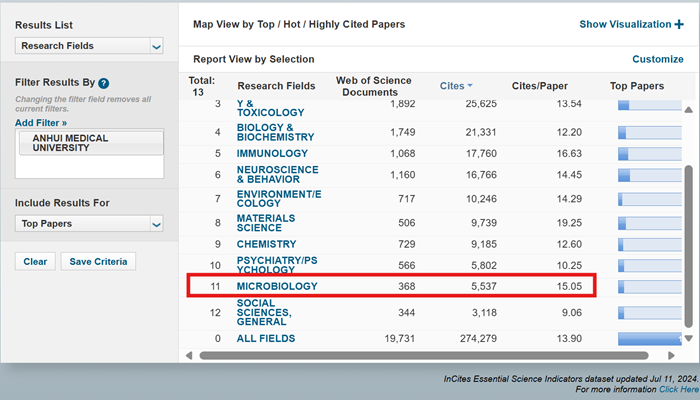Viewport: 700px width, 400px height.
Task: Click the sort arrow beside Cites header
Action: pos(471,86)
